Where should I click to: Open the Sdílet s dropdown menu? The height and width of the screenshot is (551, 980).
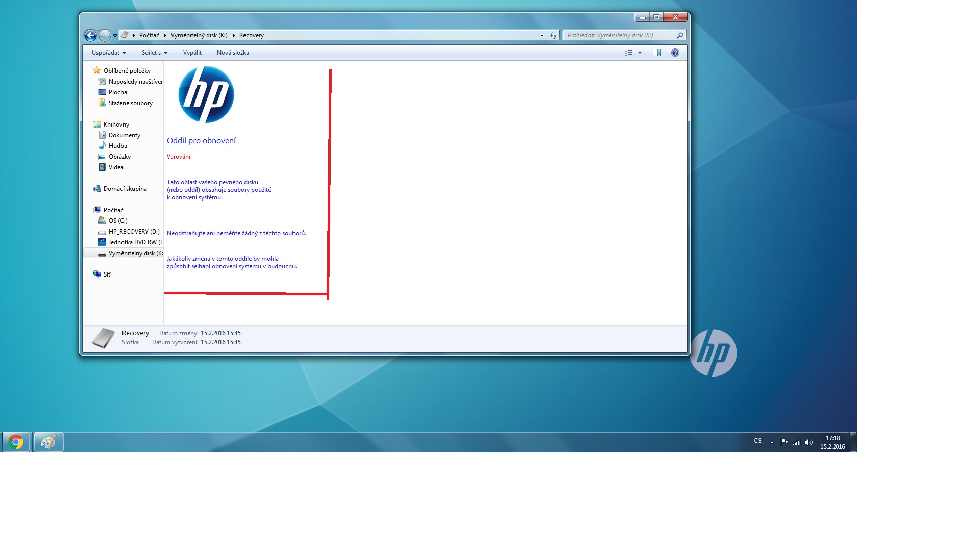click(x=154, y=53)
